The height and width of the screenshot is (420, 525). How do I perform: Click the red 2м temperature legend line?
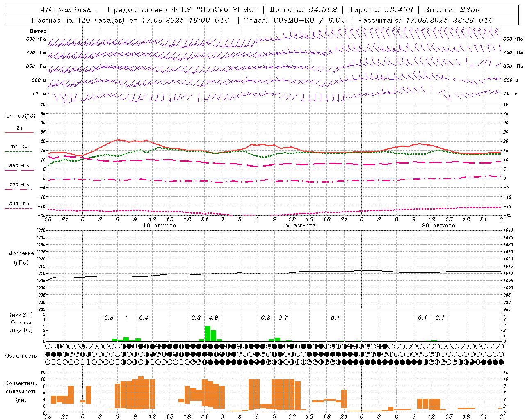coord(19,132)
